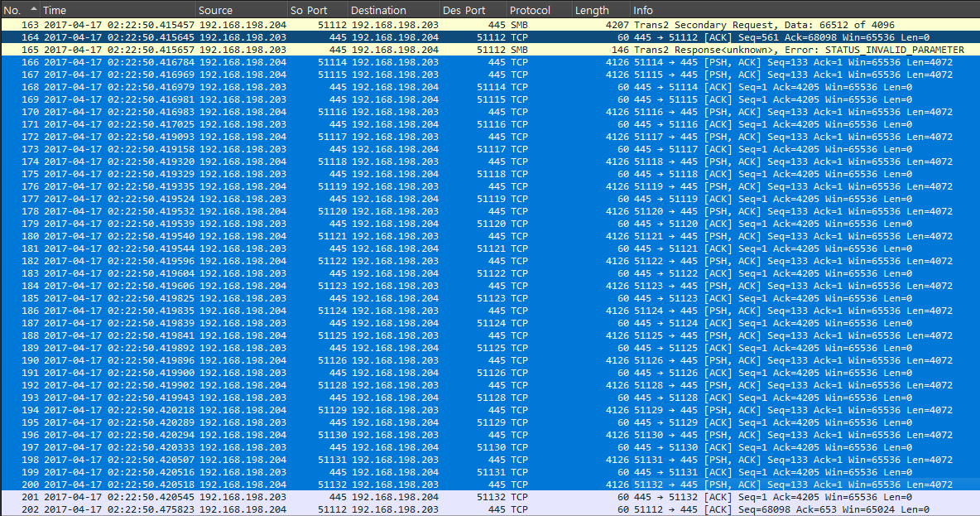Select packet 165 with STATUS_INVALID_PARAMETER error
Viewport: 980px width, 516px height.
[488, 50]
